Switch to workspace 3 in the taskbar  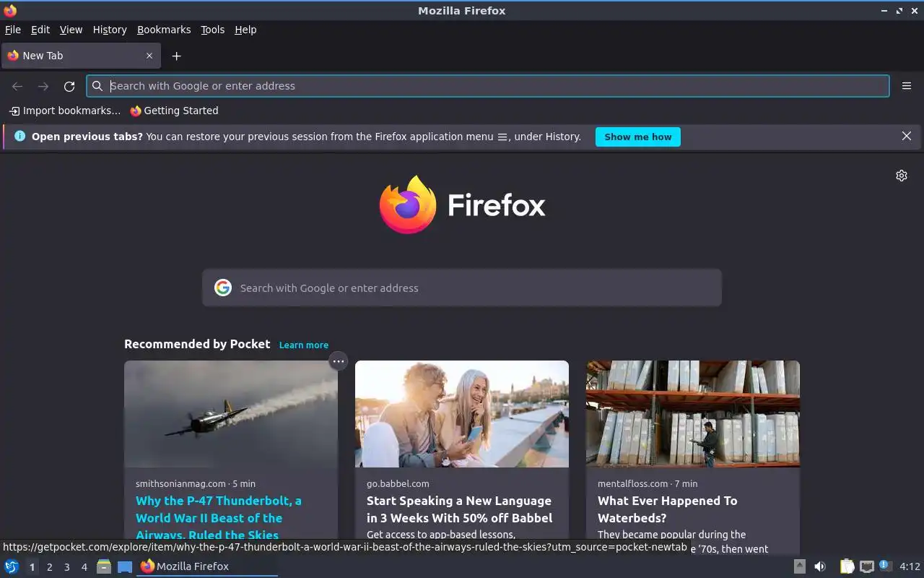66,567
